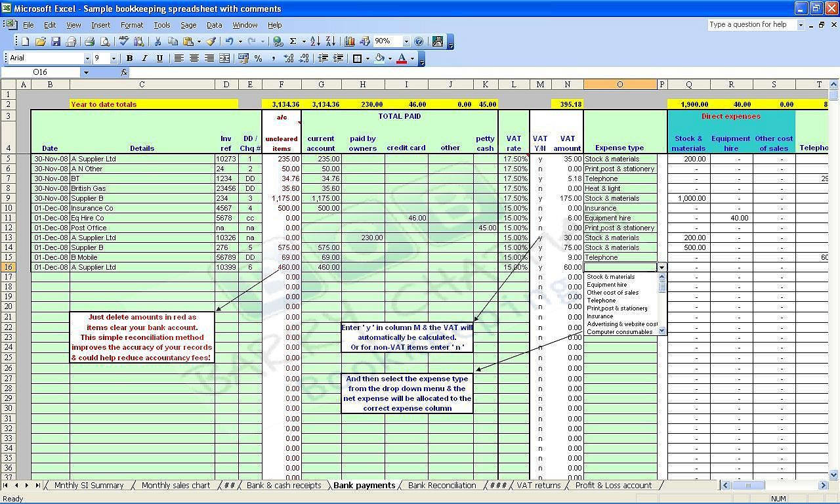Screen dimensions: 840x504
Task: Toggle underline formatting
Action: click(x=158, y=58)
